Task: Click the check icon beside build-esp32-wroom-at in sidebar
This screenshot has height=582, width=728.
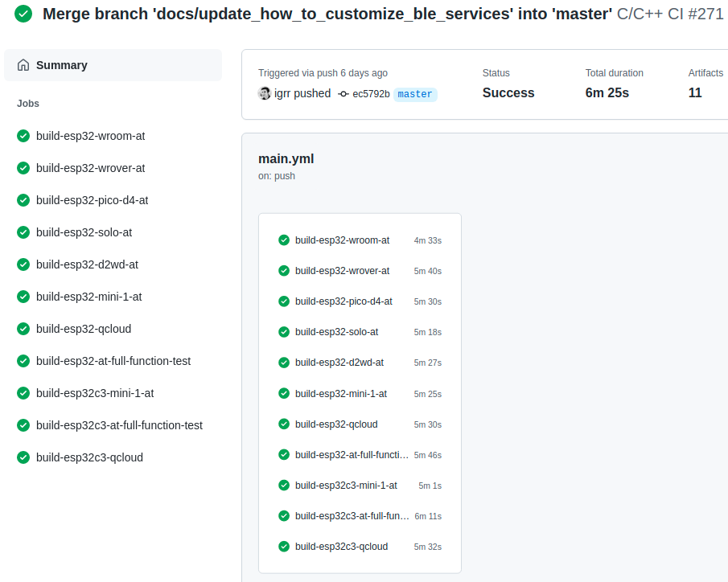Action: (23, 136)
